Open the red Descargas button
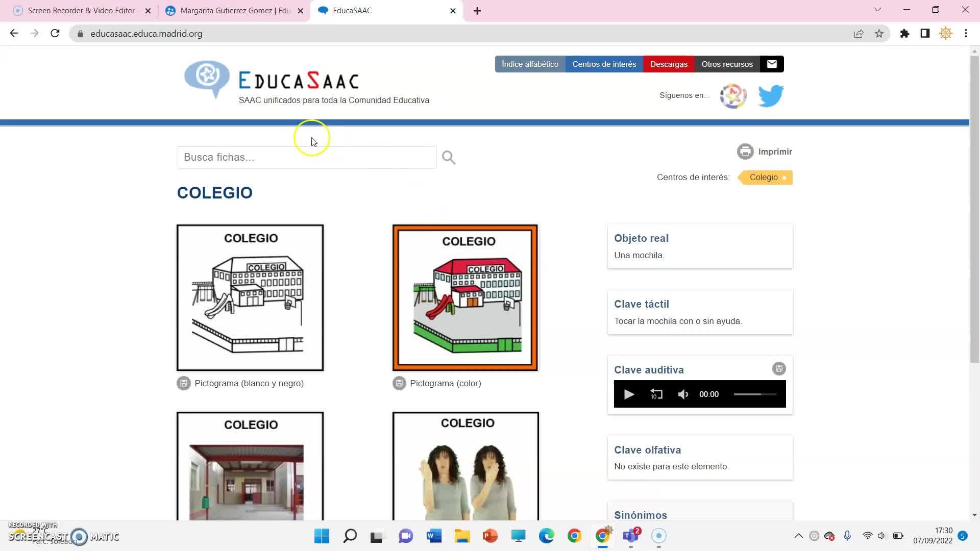980x551 pixels. 669,64
